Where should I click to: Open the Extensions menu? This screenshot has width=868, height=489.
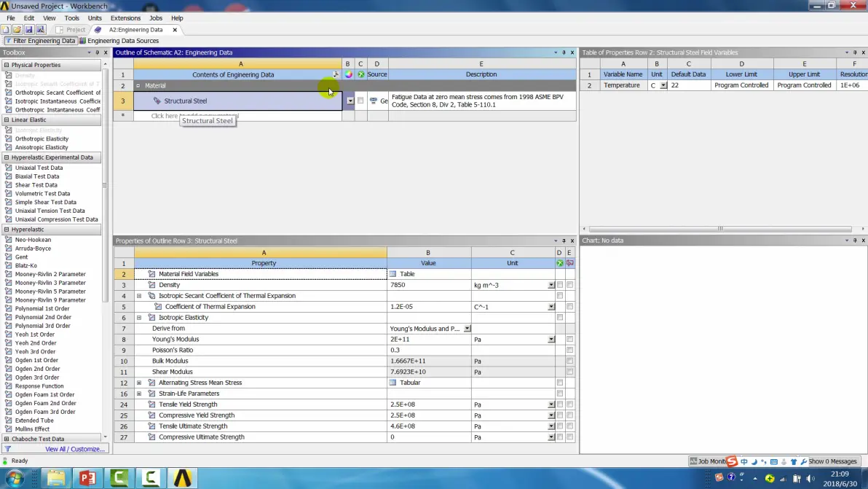[126, 18]
